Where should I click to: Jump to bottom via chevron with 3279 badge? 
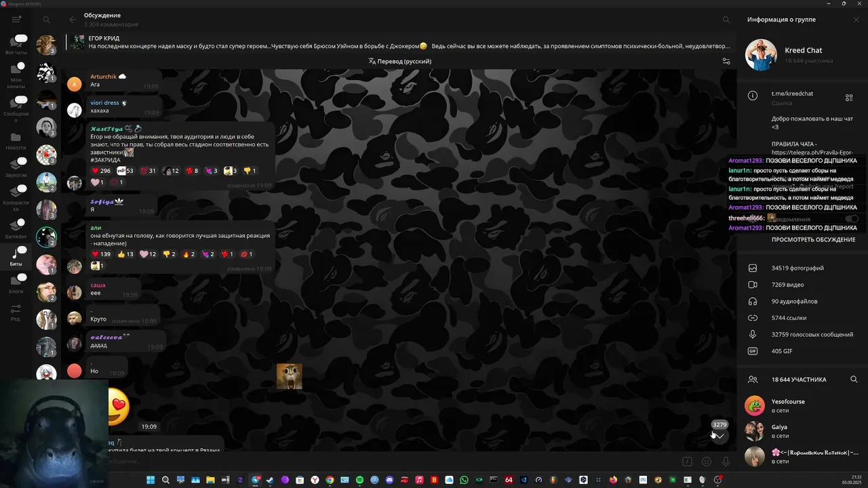[x=719, y=436]
